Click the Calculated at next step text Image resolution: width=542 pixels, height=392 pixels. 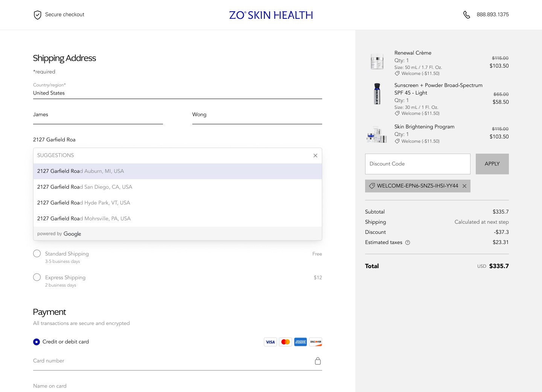click(482, 222)
